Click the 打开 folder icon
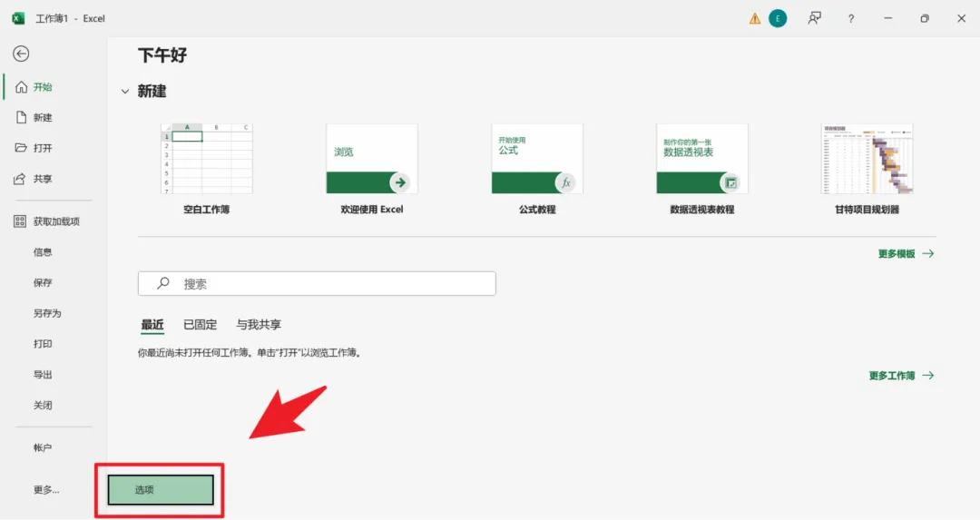Screen dimensions: 980x520 point(21,148)
